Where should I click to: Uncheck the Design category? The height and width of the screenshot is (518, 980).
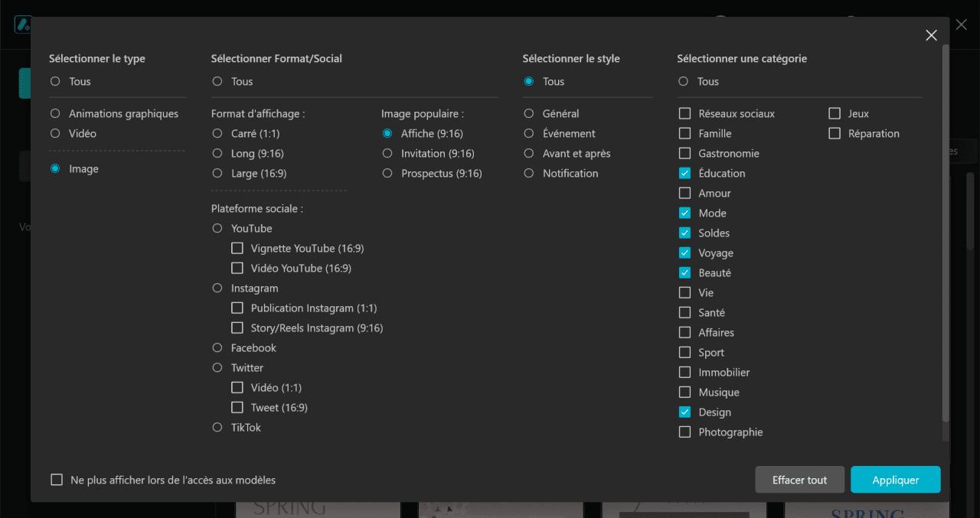(x=685, y=412)
